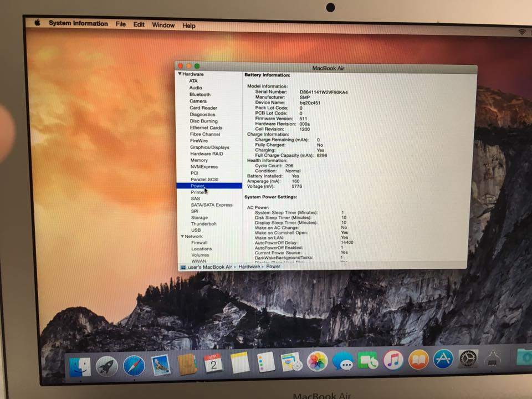Open Mail stamp icon in Dock
532x399 pixels.
[161, 365]
